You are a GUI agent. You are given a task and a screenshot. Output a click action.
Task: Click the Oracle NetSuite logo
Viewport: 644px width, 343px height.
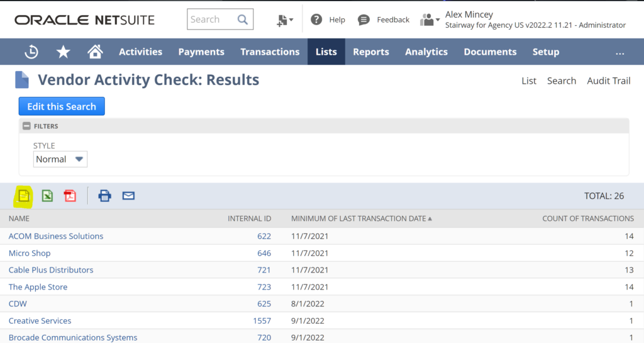tap(85, 20)
